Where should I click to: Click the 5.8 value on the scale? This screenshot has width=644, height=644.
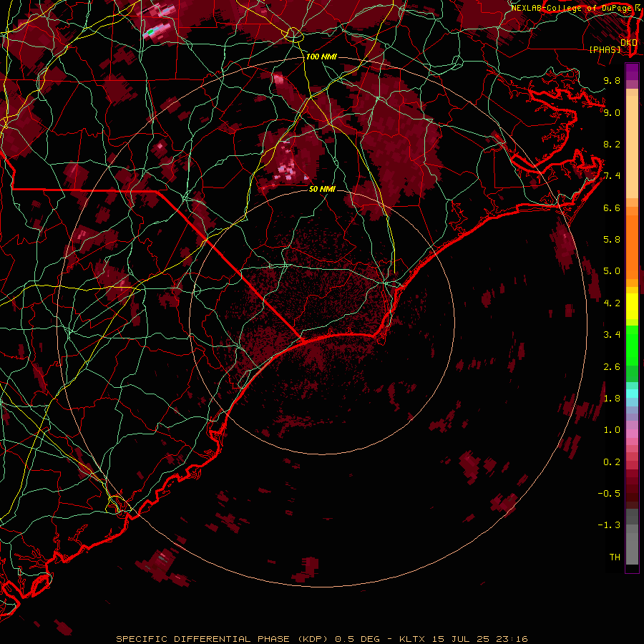point(612,239)
